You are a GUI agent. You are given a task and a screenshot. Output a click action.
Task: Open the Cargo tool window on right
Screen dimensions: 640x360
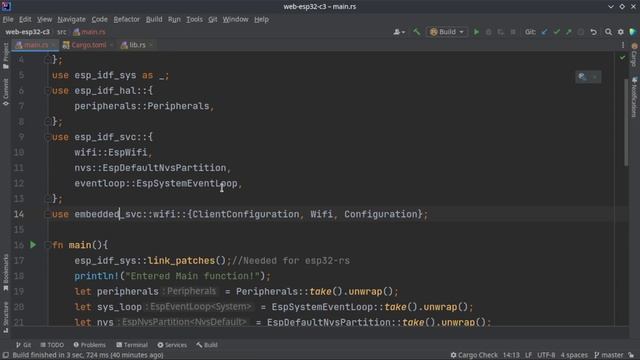click(x=634, y=55)
